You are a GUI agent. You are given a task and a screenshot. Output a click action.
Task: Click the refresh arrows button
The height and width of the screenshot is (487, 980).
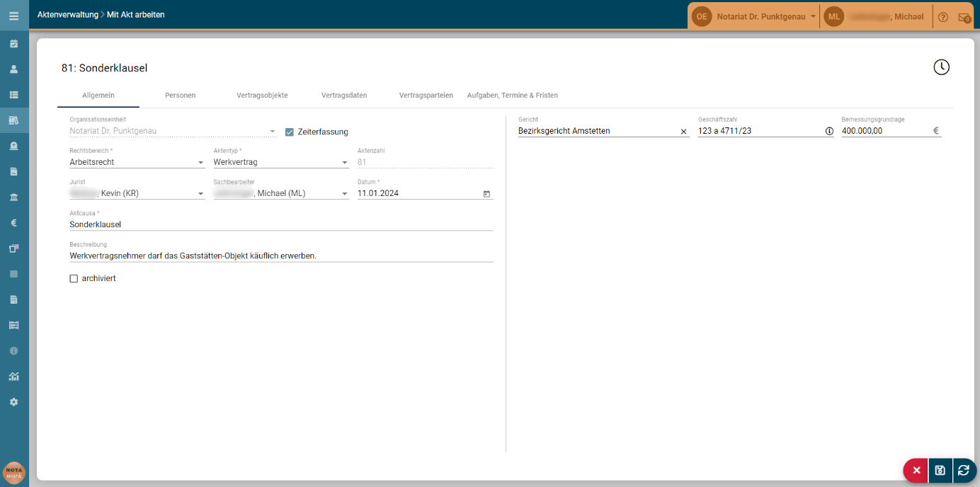pyautogui.click(x=964, y=470)
